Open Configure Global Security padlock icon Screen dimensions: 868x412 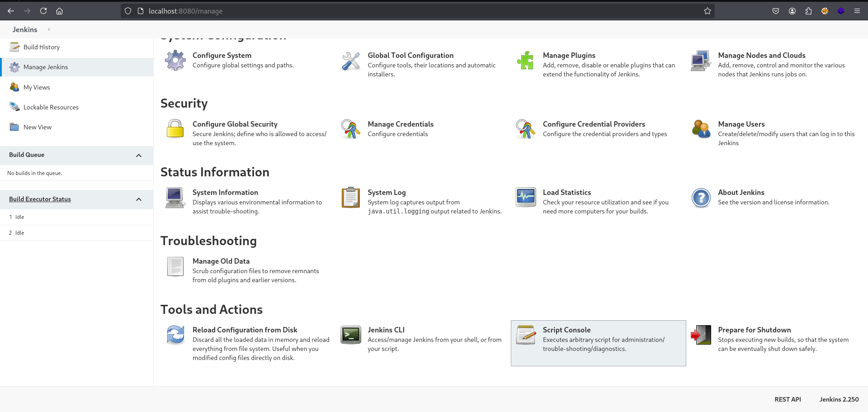point(175,129)
